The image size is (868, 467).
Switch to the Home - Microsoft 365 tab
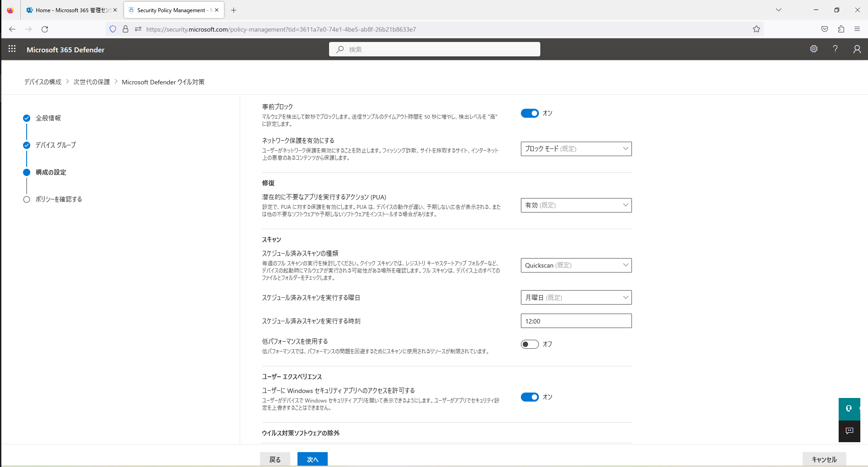click(71, 10)
